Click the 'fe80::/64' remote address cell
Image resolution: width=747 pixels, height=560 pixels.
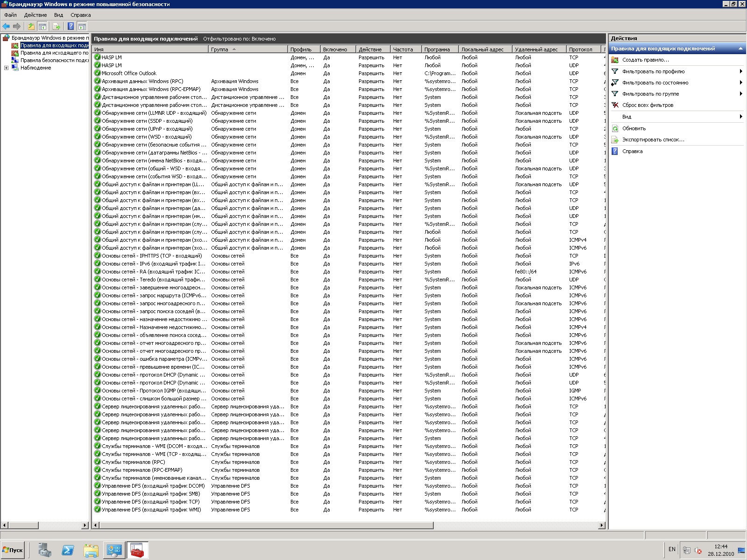[x=526, y=272]
